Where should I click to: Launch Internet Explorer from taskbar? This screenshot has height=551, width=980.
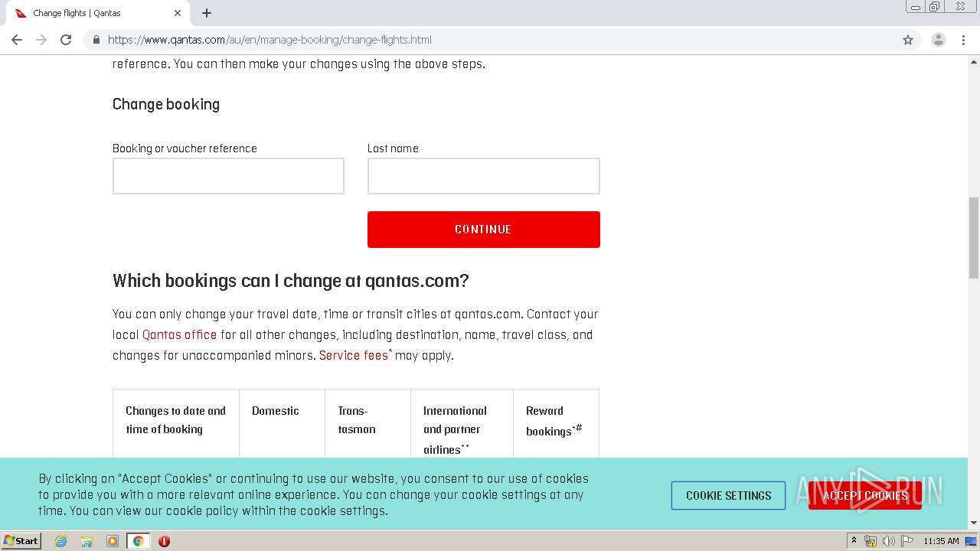tap(60, 541)
